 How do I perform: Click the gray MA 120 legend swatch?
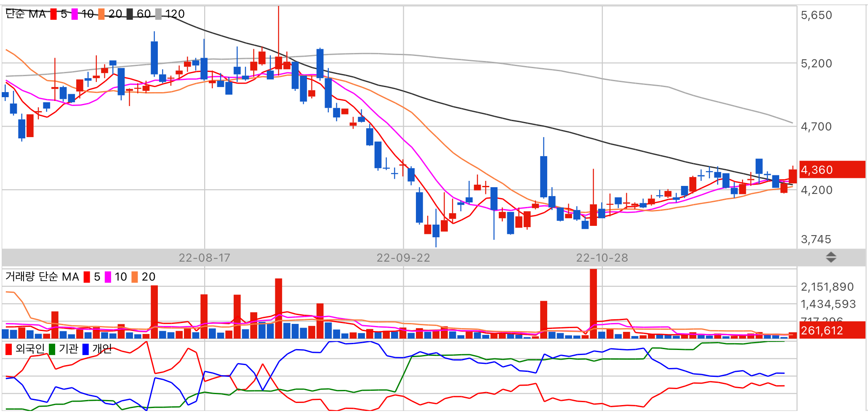click(x=158, y=14)
